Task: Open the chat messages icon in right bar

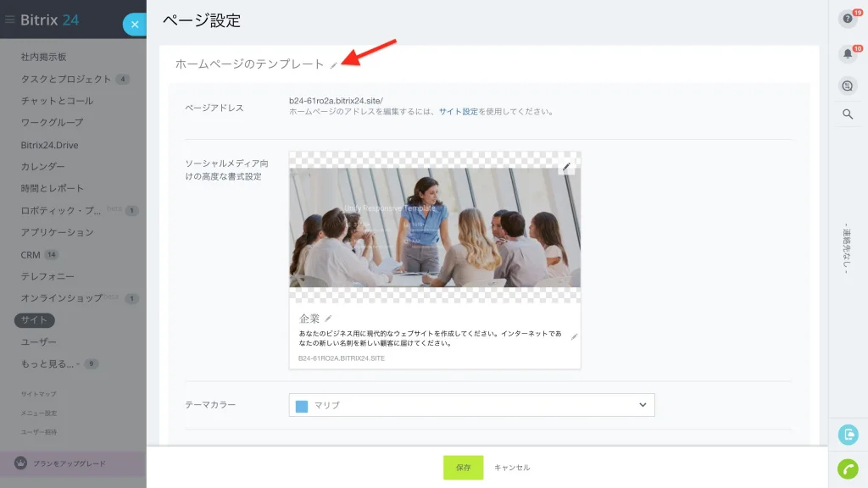Action: [848, 86]
